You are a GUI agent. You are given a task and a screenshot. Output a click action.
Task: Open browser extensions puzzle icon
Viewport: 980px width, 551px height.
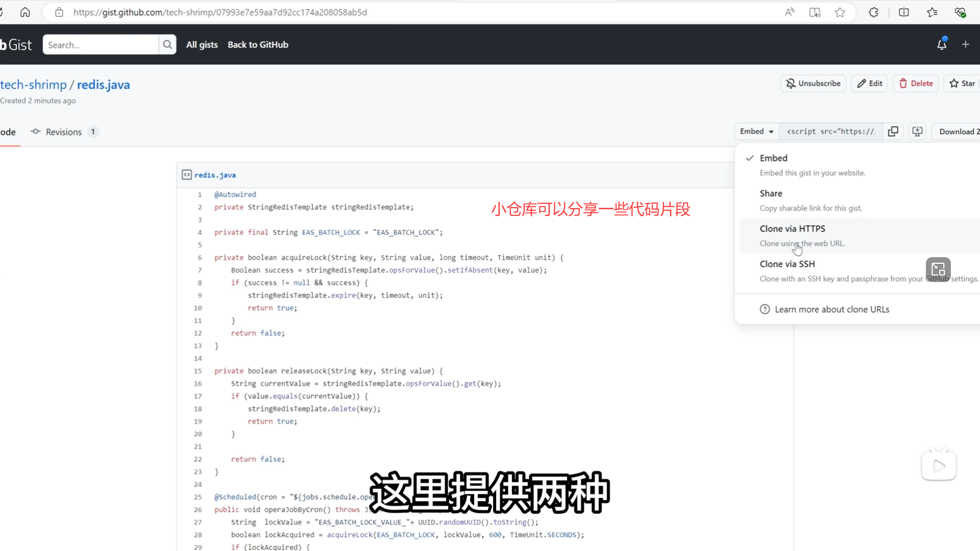pos(873,12)
